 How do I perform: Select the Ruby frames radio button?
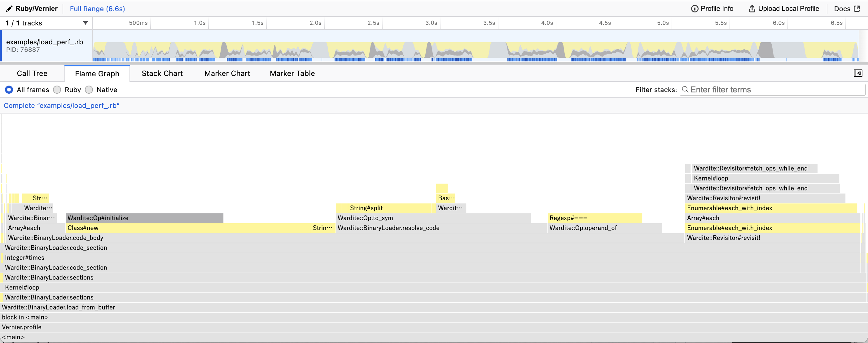57,90
